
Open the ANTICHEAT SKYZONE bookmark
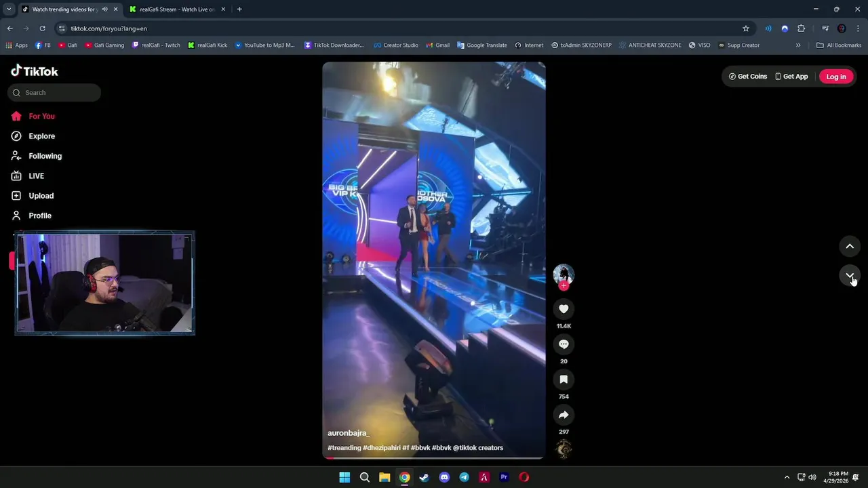650,45
